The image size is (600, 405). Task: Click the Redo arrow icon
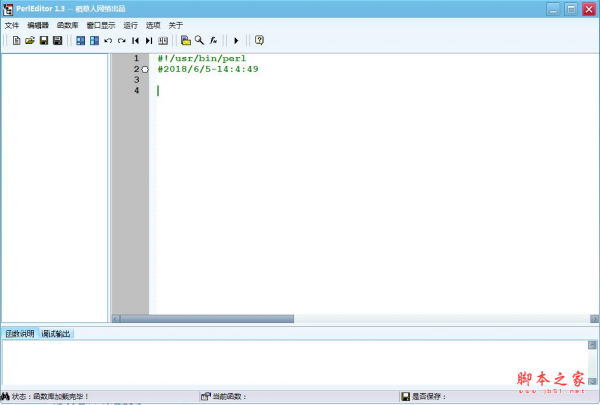(121, 40)
